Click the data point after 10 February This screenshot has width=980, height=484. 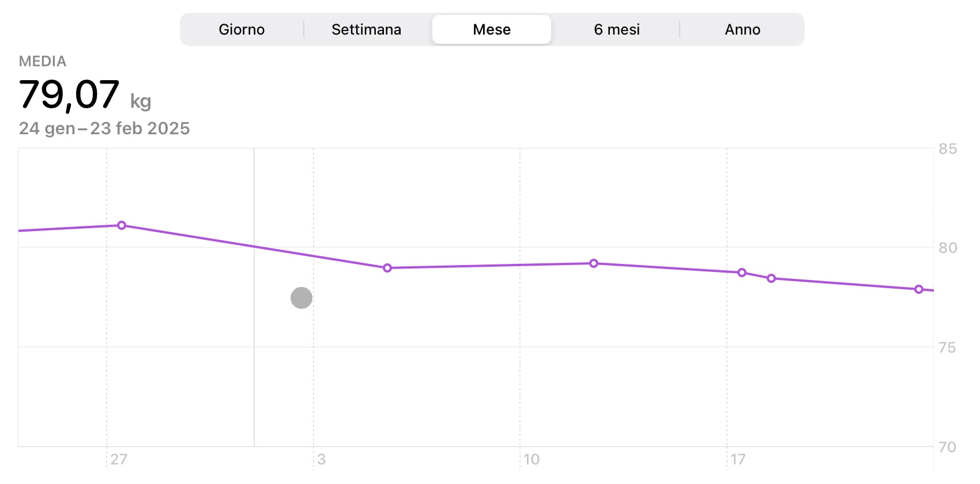(x=594, y=263)
